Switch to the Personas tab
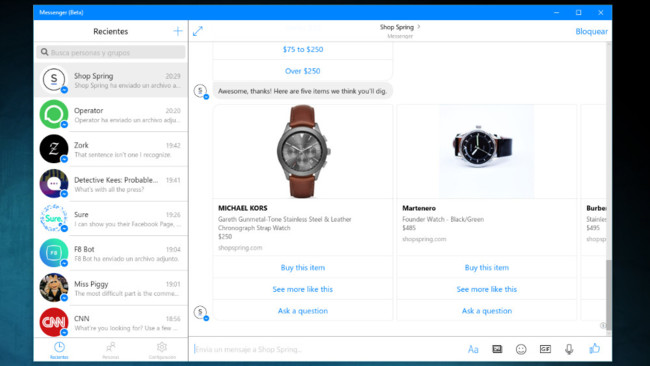Screen dimensions: 650x366 pos(111,350)
